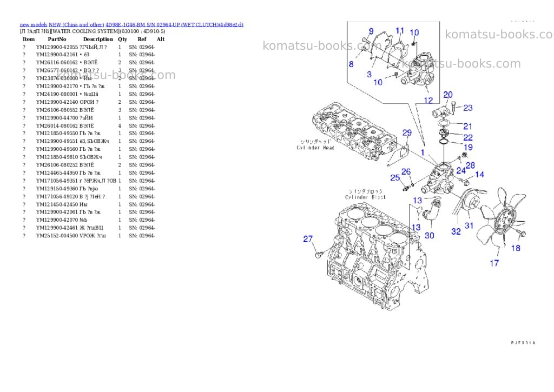This screenshot has width=554, height=392.
Task: Select part number YM121850-49810
Action: click(57, 157)
